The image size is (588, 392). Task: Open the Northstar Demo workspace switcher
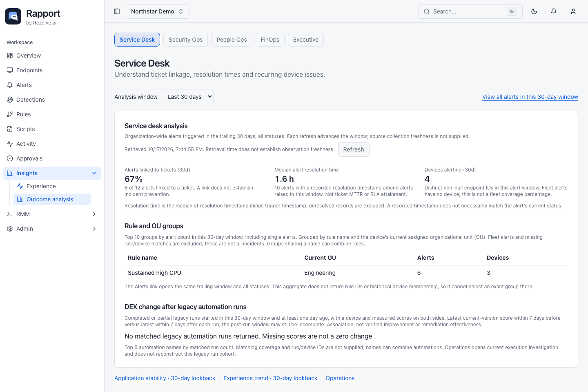(x=158, y=11)
